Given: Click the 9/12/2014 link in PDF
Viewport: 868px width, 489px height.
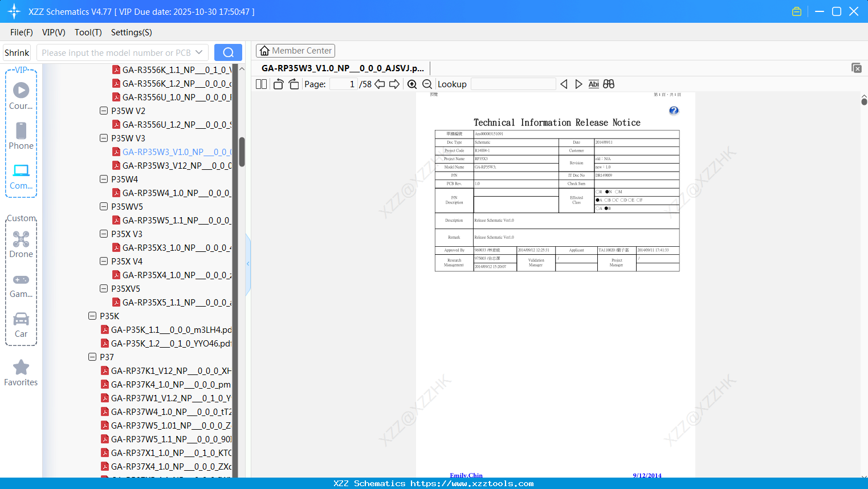Looking at the screenshot, I should 647,475.
